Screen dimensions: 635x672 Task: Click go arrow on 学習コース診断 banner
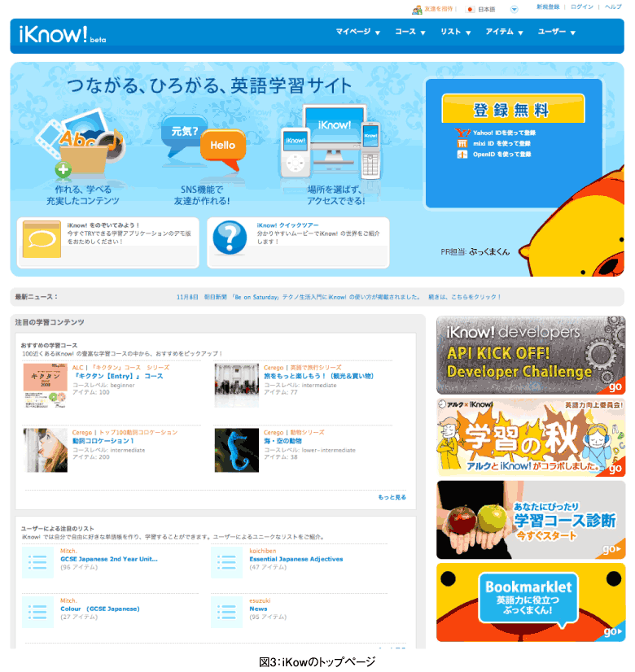click(612, 549)
